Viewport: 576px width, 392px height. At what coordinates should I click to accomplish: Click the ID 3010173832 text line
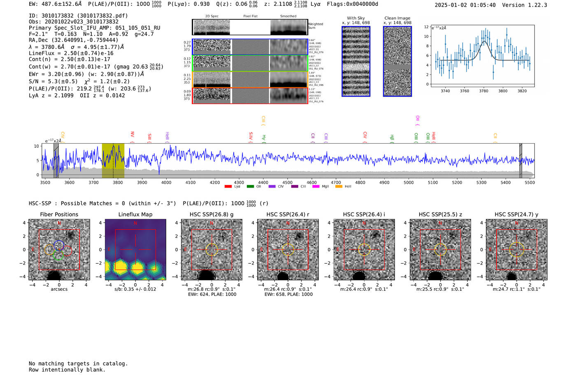(78, 16)
